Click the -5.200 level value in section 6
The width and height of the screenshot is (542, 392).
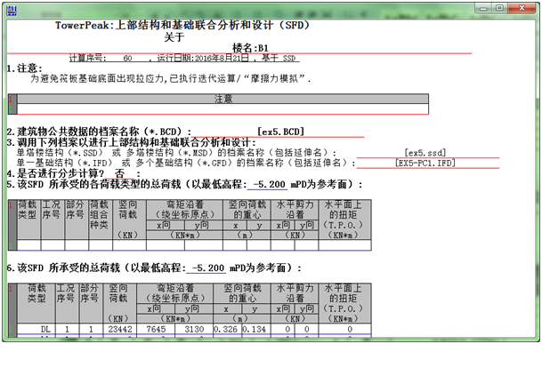pos(207,268)
